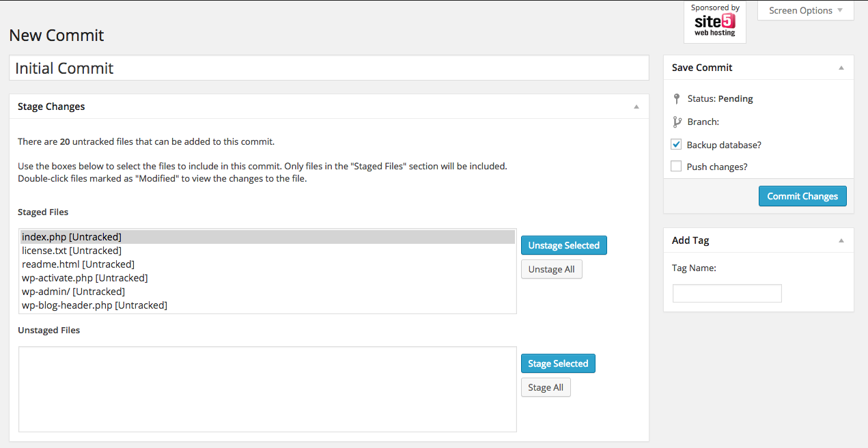Click the Stage Selected button
The height and width of the screenshot is (448, 868).
[x=557, y=363]
